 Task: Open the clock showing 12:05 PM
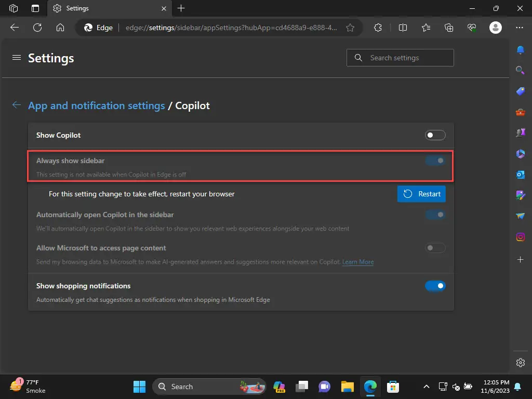(x=495, y=387)
